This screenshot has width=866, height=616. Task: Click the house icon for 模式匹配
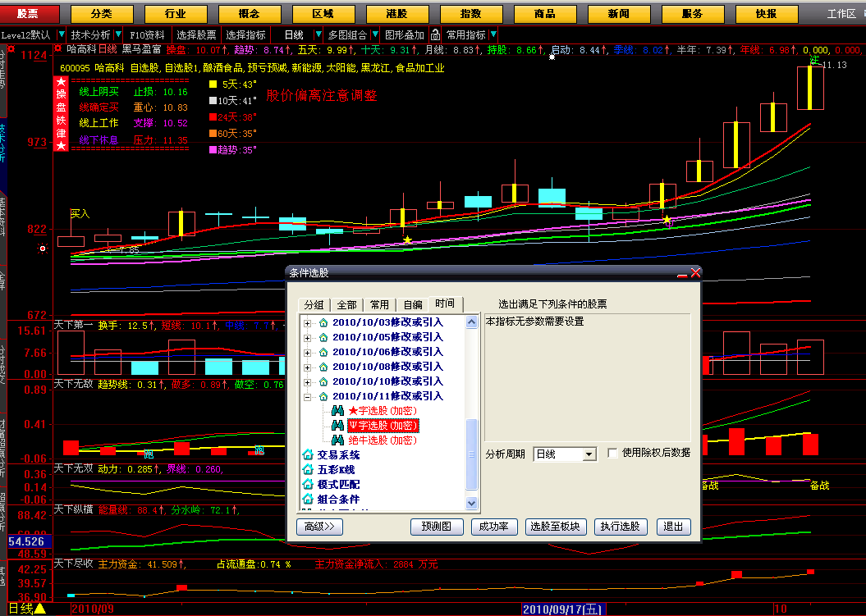coord(308,485)
